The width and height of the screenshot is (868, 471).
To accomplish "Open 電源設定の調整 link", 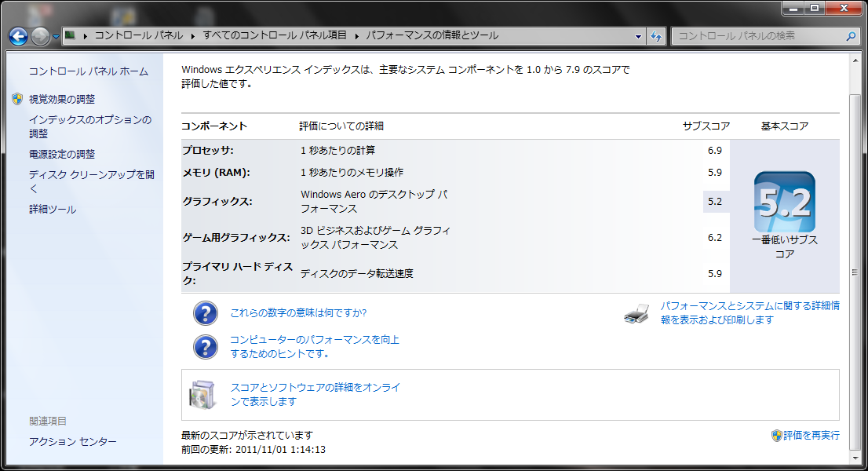I will [62, 154].
